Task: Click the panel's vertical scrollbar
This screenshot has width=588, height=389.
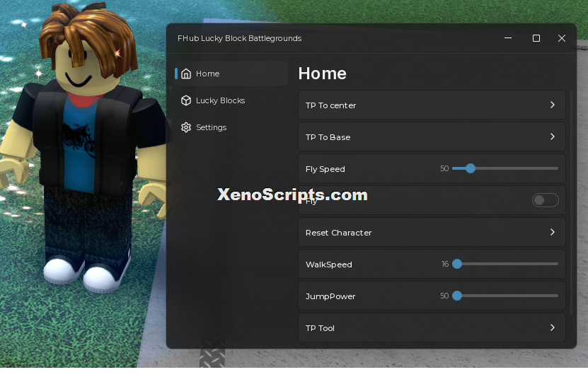Action: point(572,202)
